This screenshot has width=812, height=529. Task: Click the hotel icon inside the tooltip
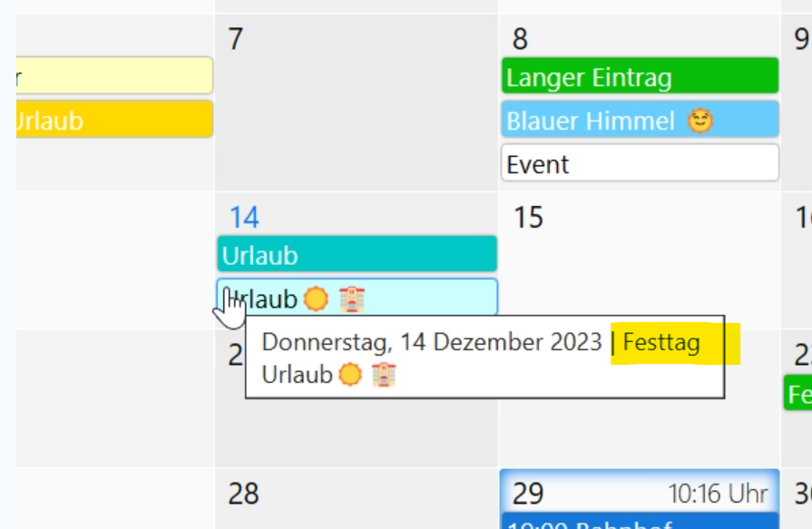(x=385, y=374)
